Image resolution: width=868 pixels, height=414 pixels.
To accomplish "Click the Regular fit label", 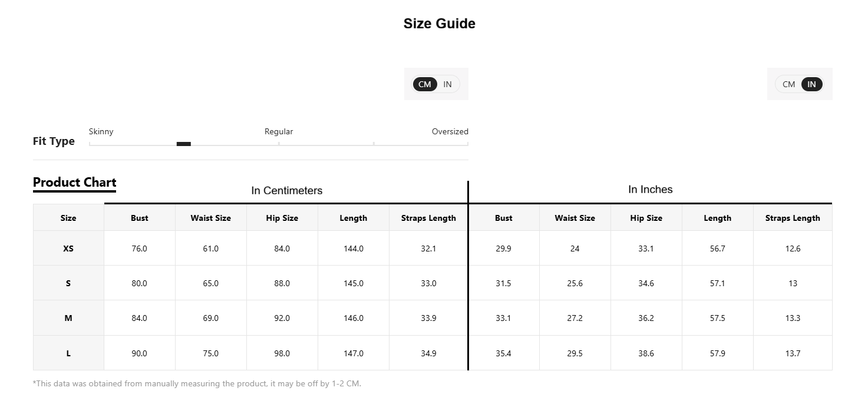I will (279, 131).
